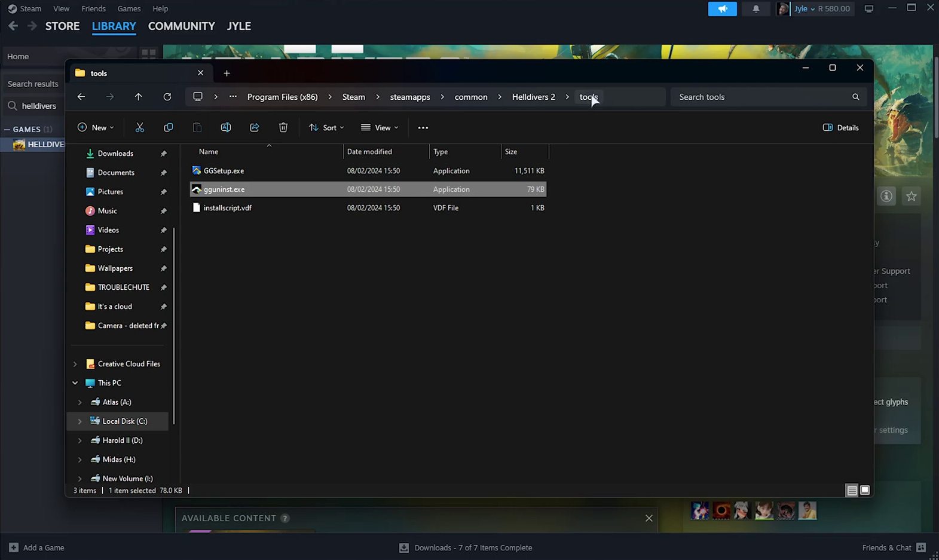Open Steam Downloads icon at bottom
The width and height of the screenshot is (939, 560).
404,547
